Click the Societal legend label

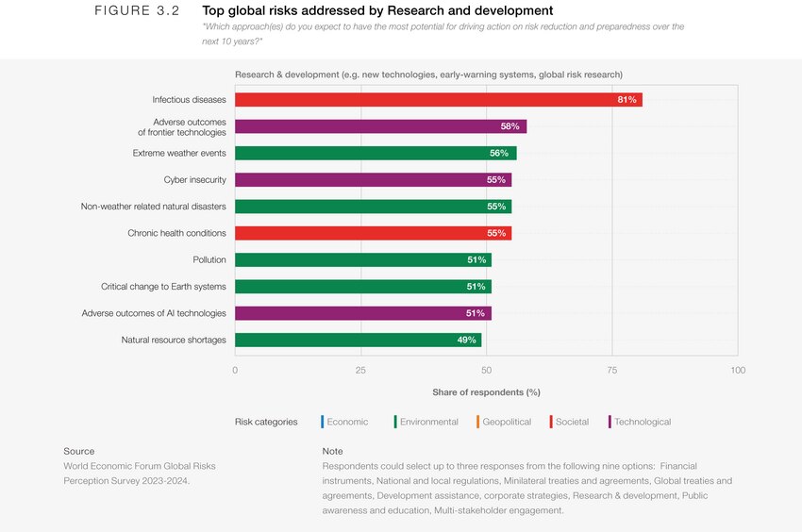(573, 422)
